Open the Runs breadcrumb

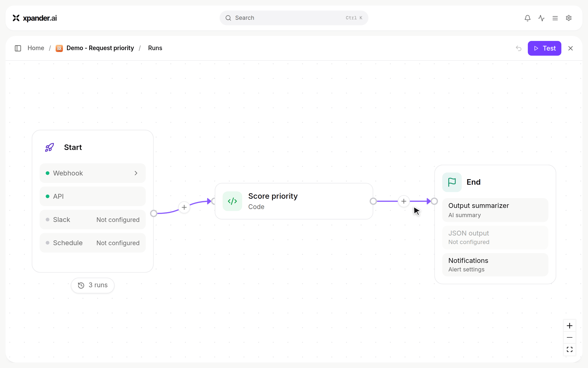tap(155, 48)
